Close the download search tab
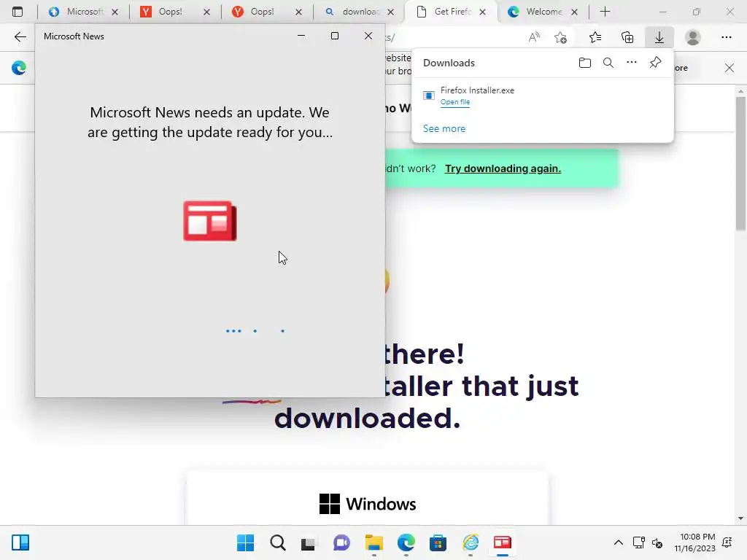 click(391, 12)
